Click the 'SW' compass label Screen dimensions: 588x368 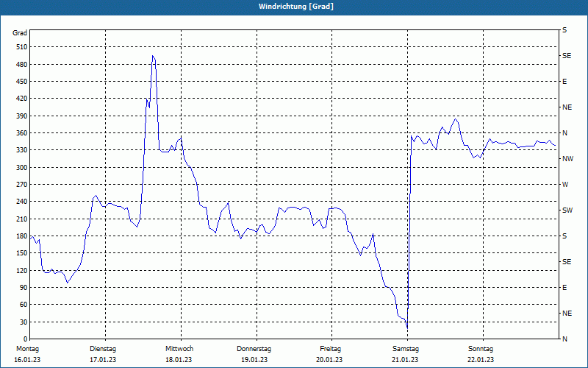click(x=567, y=210)
